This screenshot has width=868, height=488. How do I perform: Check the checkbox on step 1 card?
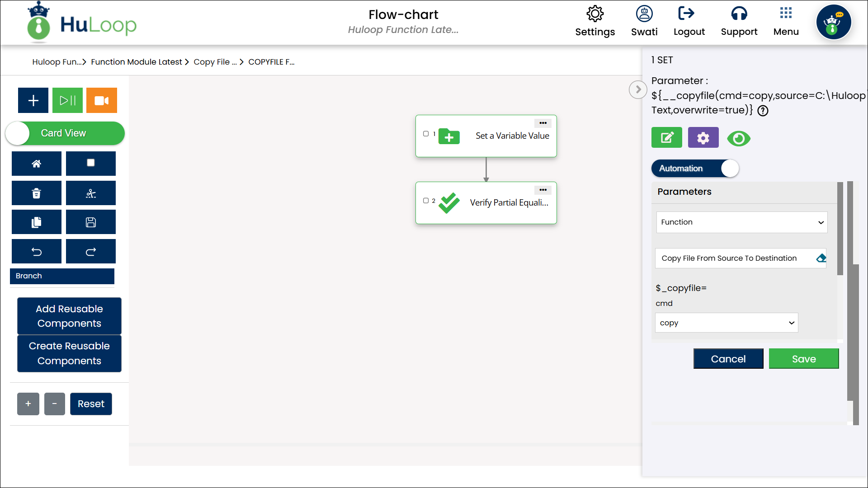point(426,134)
